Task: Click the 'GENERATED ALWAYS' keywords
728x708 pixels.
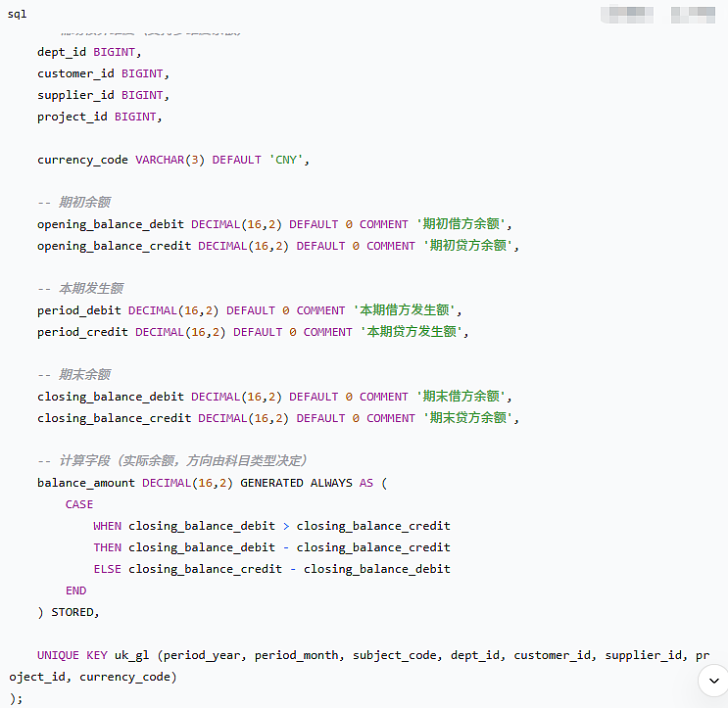Action: coord(296,483)
